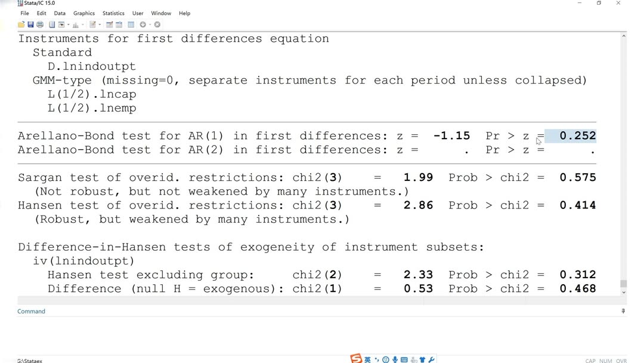Click the Save toolbar icon
Viewport: 644px width, 363px height.
pyautogui.click(x=30, y=24)
